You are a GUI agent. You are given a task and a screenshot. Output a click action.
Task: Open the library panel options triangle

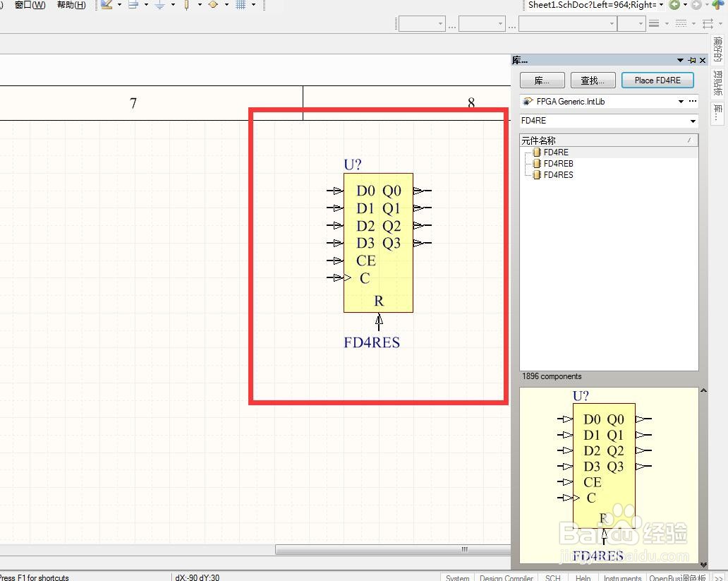pyautogui.click(x=680, y=61)
